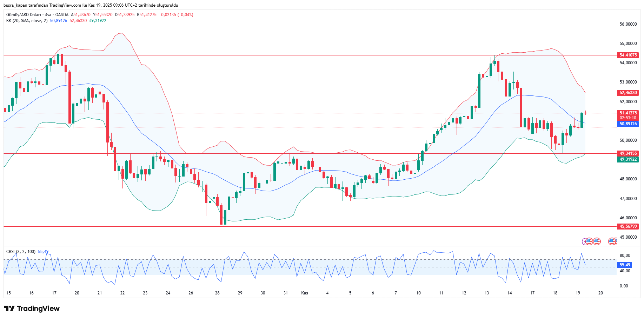The height and width of the screenshot is (319, 644).
Task: Click the 56,00000 level on price scale
Action: tap(628, 24)
